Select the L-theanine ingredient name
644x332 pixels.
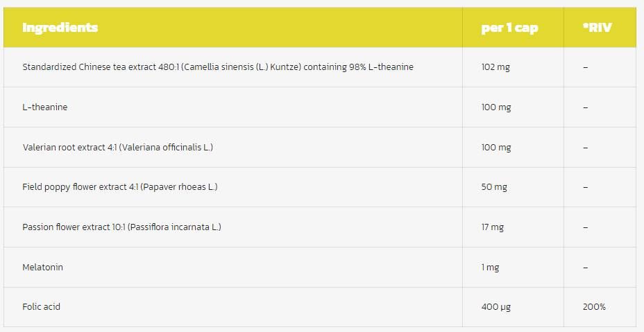tap(45, 107)
